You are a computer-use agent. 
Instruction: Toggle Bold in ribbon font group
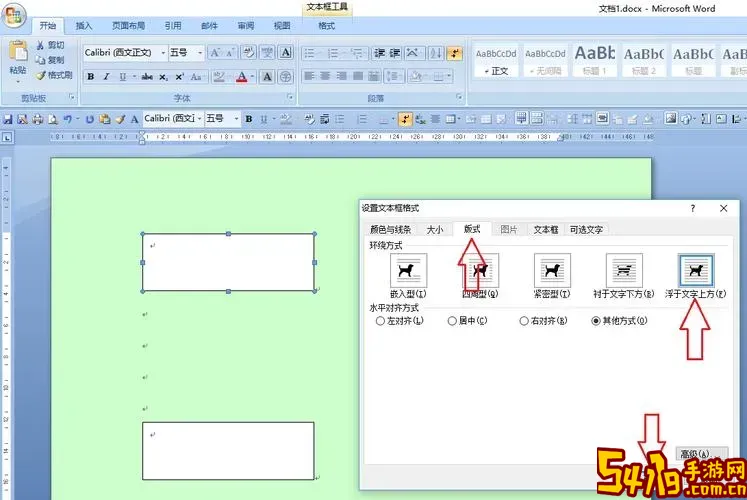91,77
